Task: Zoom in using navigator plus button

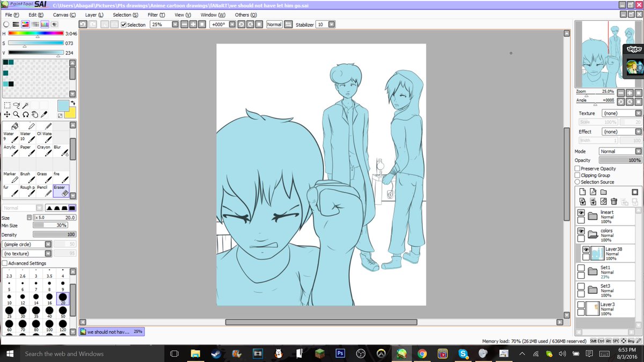Action: (x=630, y=93)
